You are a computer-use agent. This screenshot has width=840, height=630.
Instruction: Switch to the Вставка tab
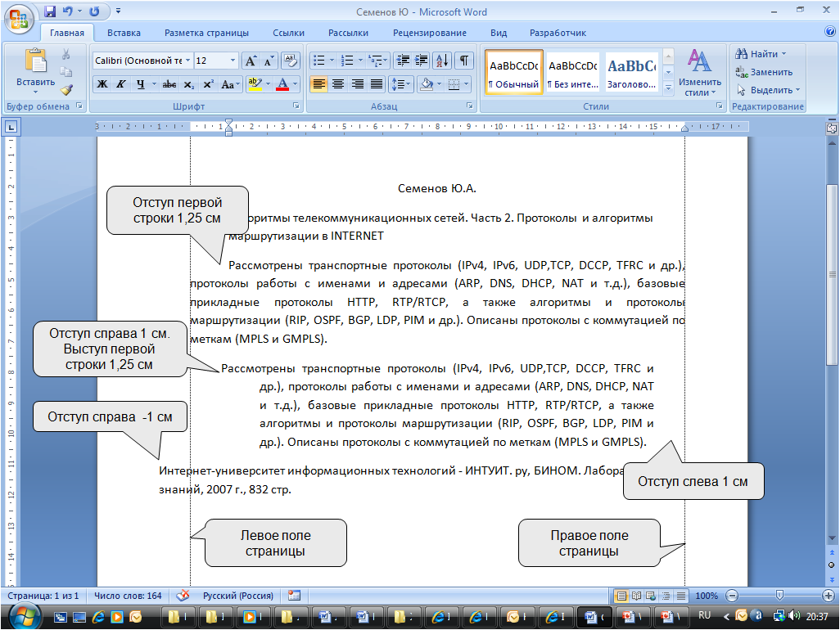(124, 33)
